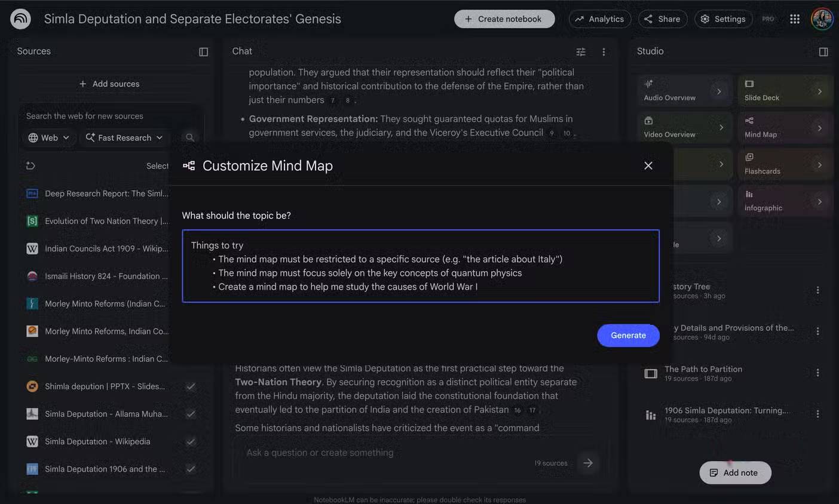Open the Slide Deck studio tile
Image resolution: width=839 pixels, height=504 pixels.
click(785, 91)
